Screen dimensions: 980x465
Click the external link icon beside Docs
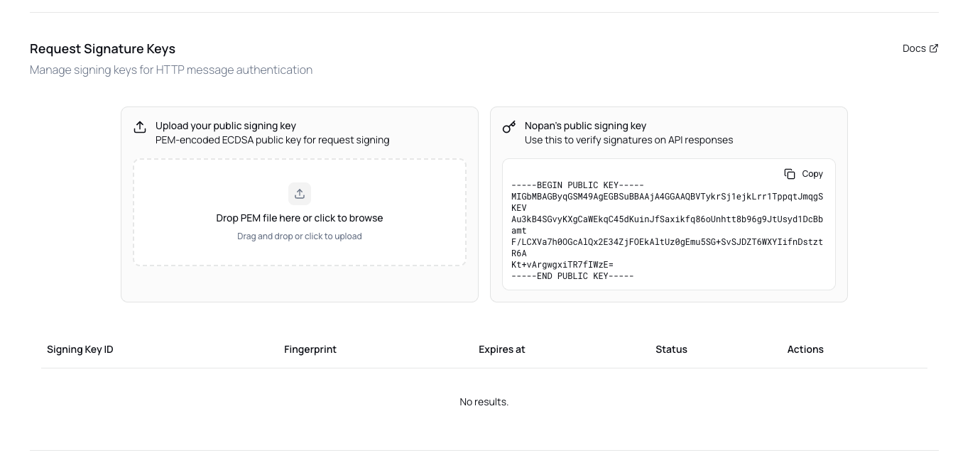coord(934,48)
